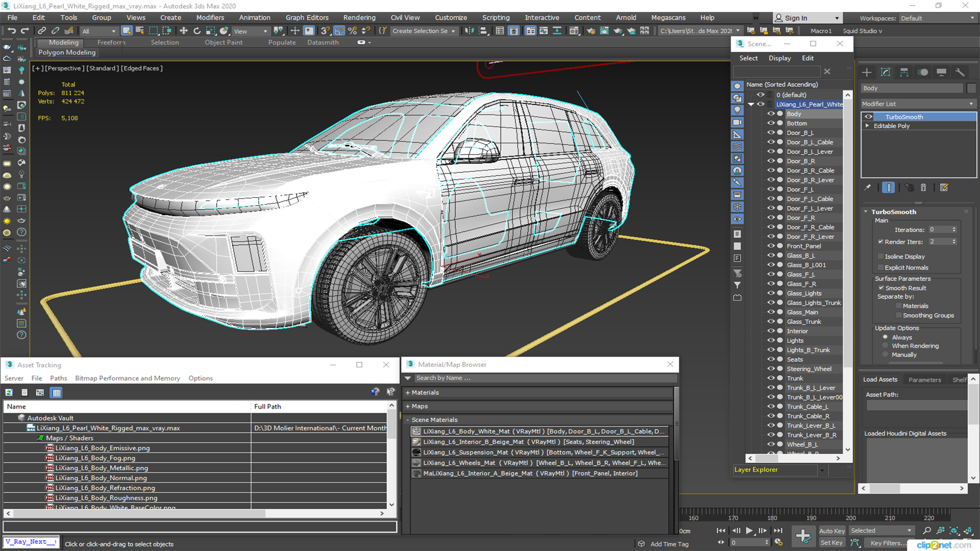Open the Create tab in the command panel
The image size is (980, 551).
click(867, 72)
